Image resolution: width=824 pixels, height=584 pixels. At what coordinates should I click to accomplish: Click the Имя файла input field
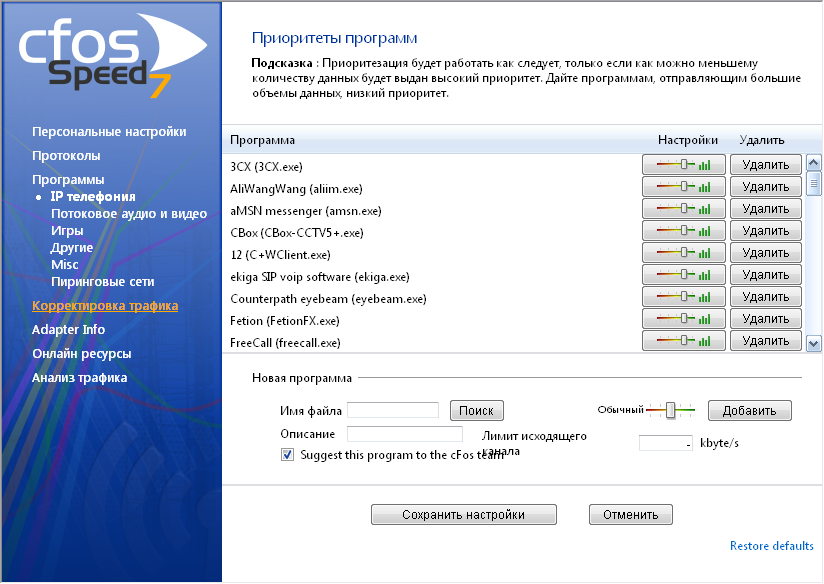click(393, 410)
